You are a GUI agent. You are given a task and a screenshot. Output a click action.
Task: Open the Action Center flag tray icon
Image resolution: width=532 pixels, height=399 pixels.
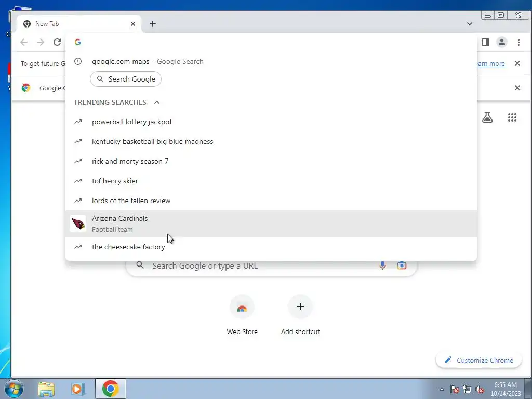pyautogui.click(x=455, y=389)
